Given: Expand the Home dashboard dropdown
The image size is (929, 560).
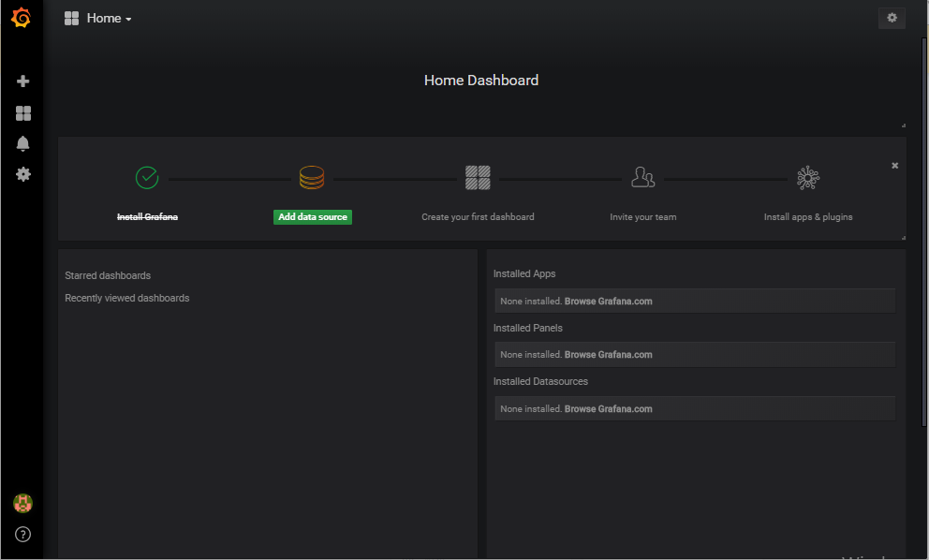Looking at the screenshot, I should pos(109,19).
